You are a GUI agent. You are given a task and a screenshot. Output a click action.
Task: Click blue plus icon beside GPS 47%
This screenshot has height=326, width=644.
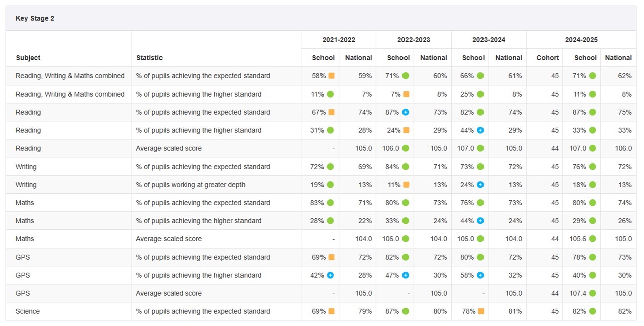coord(406,275)
